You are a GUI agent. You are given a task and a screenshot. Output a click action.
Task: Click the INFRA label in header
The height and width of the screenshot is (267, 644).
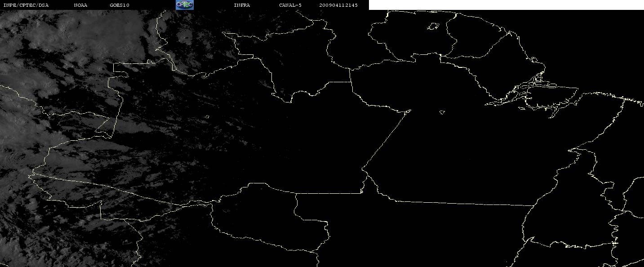(x=242, y=5)
